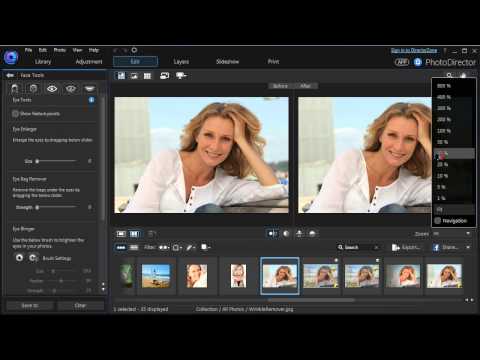Screen dimensions: 480x360
Task: Switch to the grid view icon
Action: pos(147,76)
